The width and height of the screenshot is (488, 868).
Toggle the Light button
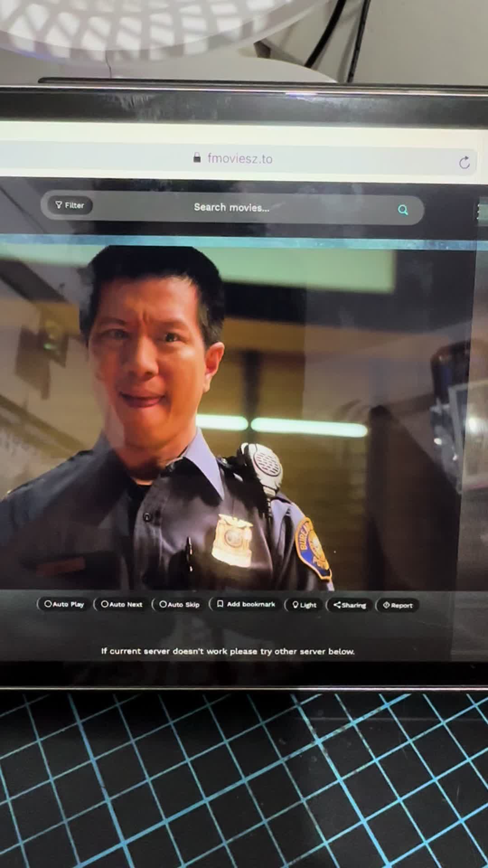(305, 605)
